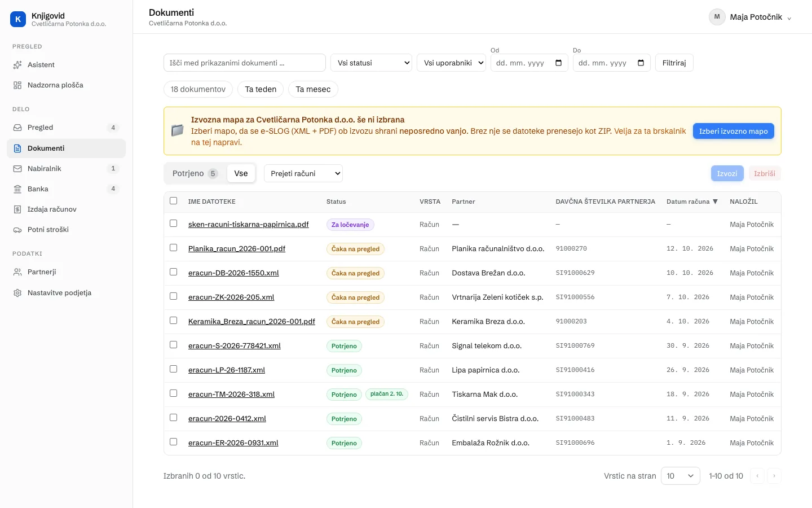Tick checkbox for Planika_racun_2026-001.pdf
This screenshot has width=812, height=508.
[x=173, y=248]
